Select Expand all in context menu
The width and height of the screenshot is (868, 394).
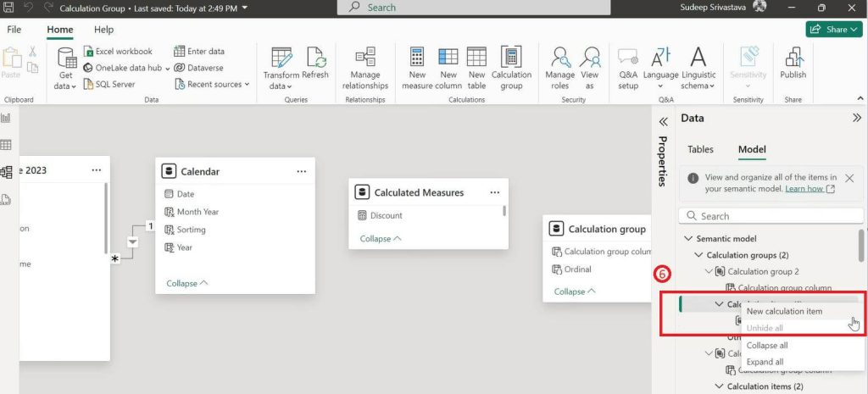[765, 362]
